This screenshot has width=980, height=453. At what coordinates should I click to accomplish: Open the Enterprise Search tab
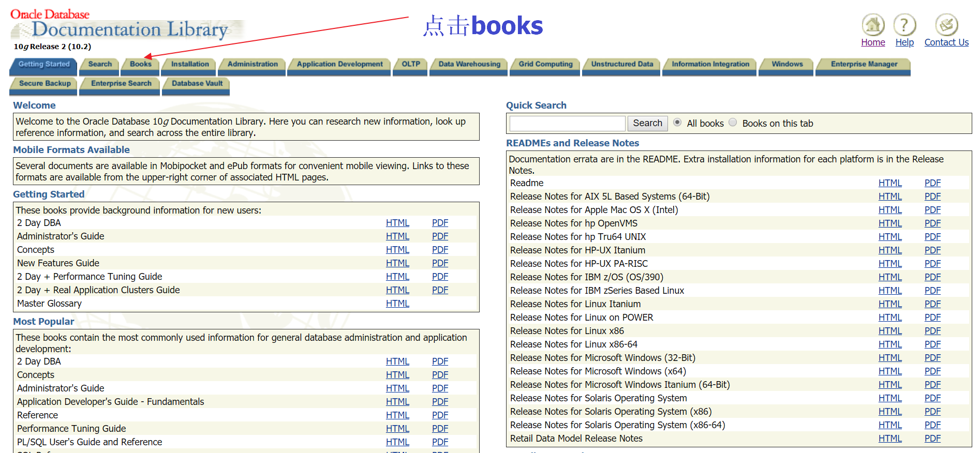pyautogui.click(x=121, y=85)
